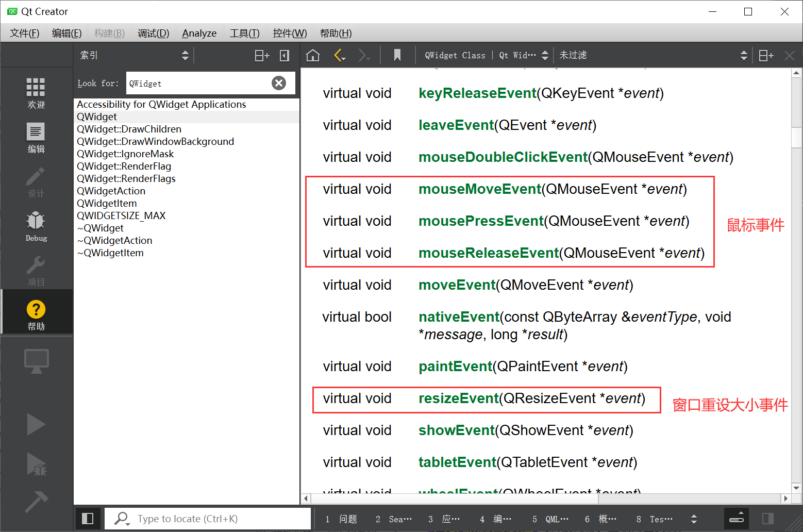Navigate forward in help viewer
Viewport: 803px width, 532px height.
tap(364, 55)
